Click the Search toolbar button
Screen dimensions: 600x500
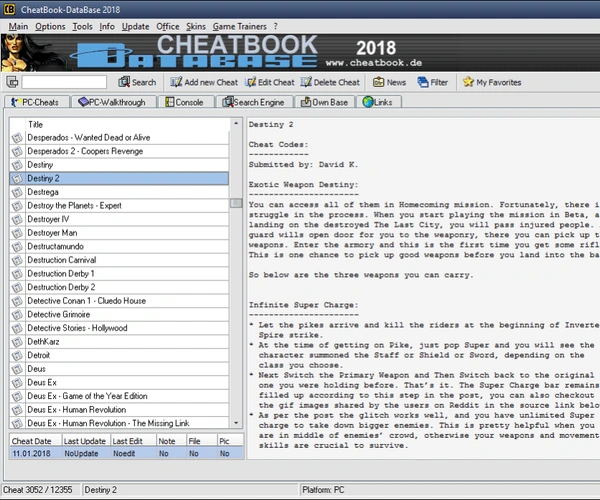coord(137,82)
